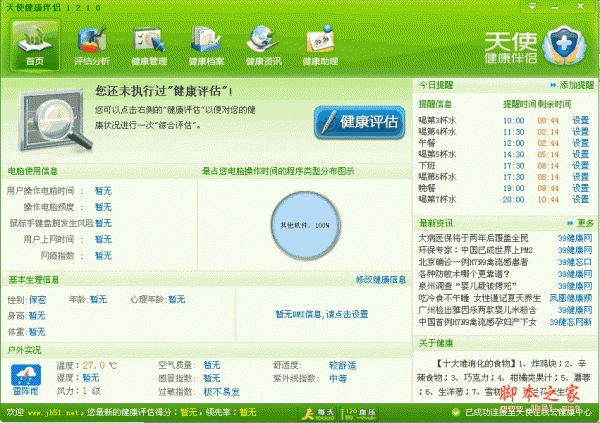Open the 健康管理 toolbar icon
Viewport: 600px width, 423px height.
tap(149, 45)
